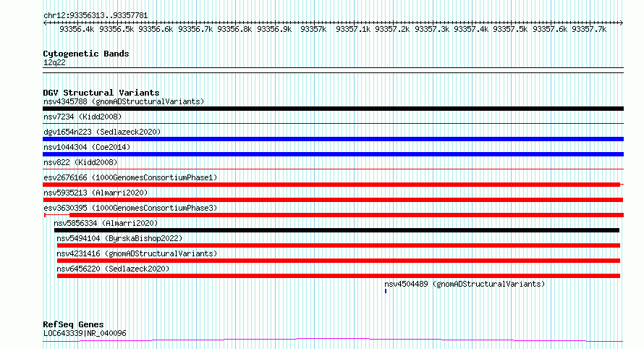The image size is (644, 349).
Task: Click ruler position 93356.5k
Action: pyautogui.click(x=116, y=29)
